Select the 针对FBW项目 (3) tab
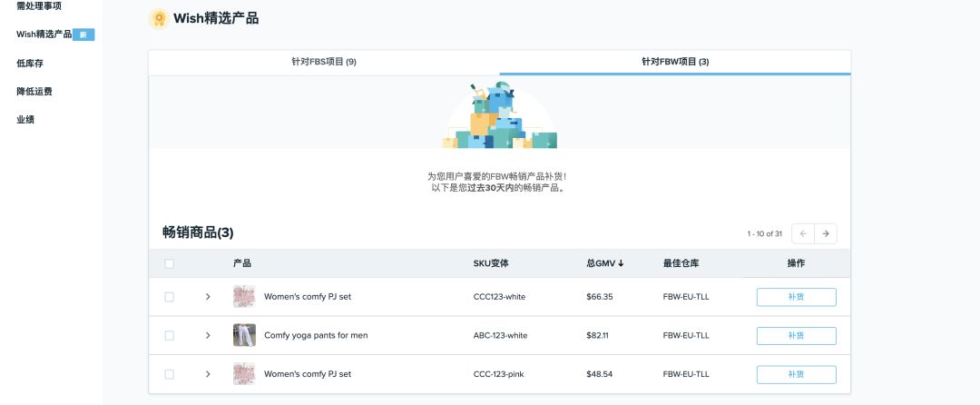980x405 pixels. 675,62
